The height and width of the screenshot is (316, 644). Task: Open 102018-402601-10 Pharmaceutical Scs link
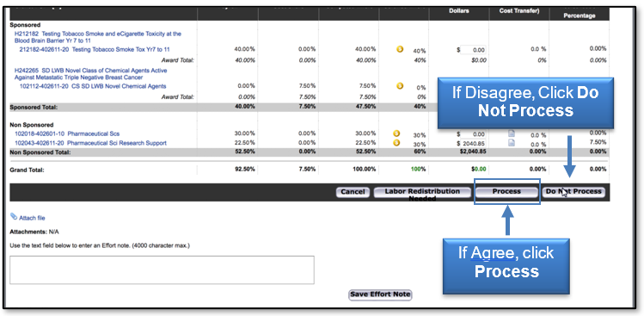click(67, 133)
